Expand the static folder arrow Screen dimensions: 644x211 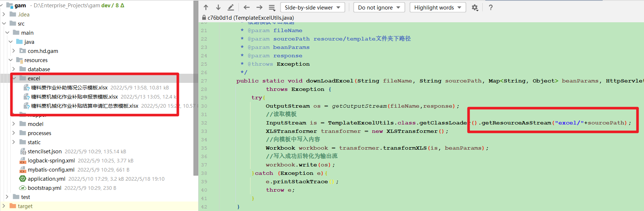(x=14, y=142)
